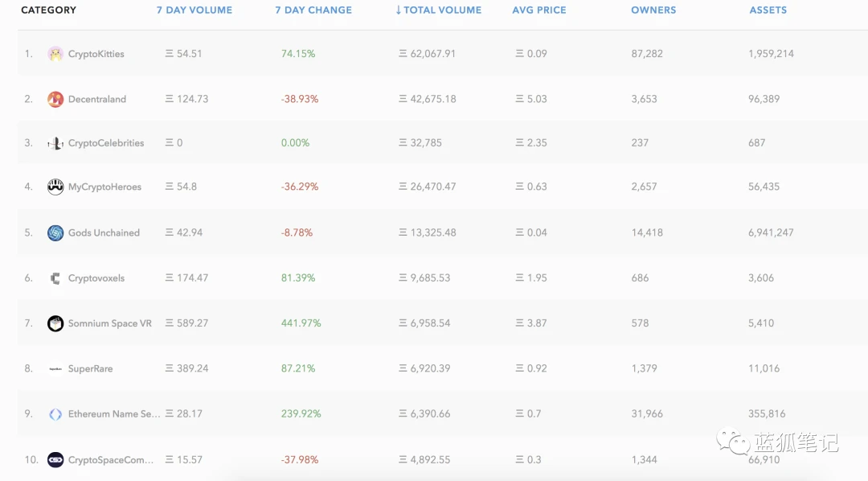Open the Somnium Space VR collection
Screen dimensions: 868x481
point(109,323)
